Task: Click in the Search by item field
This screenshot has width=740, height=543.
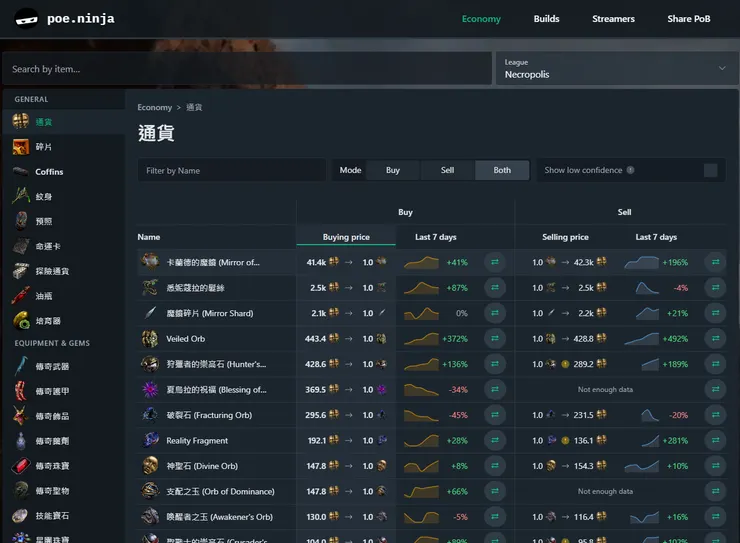Action: click(x=247, y=68)
